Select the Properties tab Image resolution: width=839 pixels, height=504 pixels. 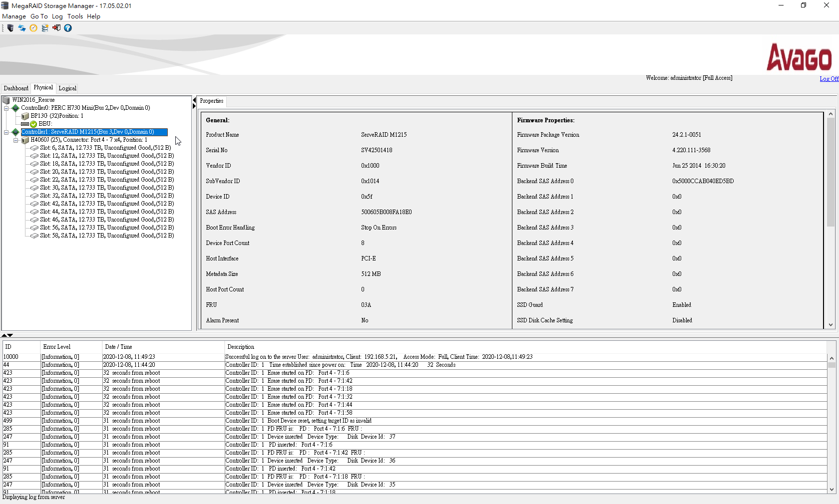[212, 101]
